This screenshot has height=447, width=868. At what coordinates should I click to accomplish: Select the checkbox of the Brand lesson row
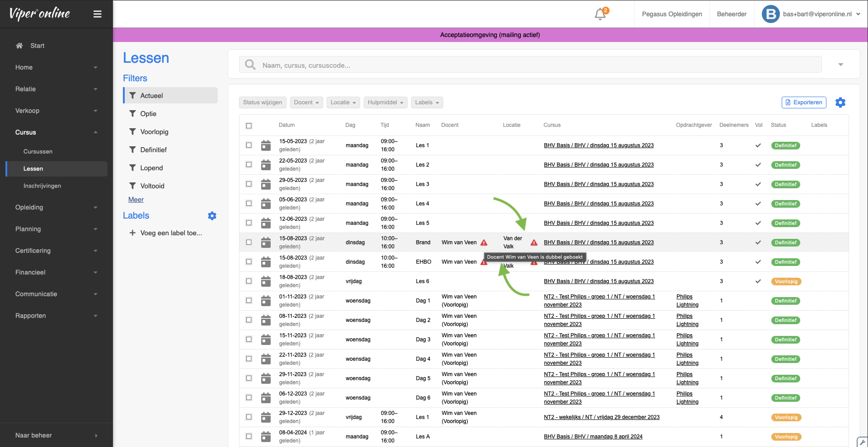[x=249, y=242]
